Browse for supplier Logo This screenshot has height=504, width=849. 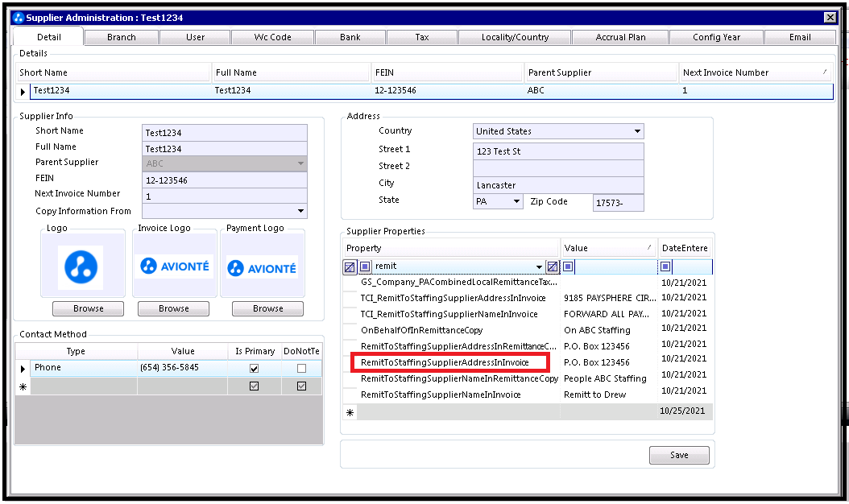89,308
